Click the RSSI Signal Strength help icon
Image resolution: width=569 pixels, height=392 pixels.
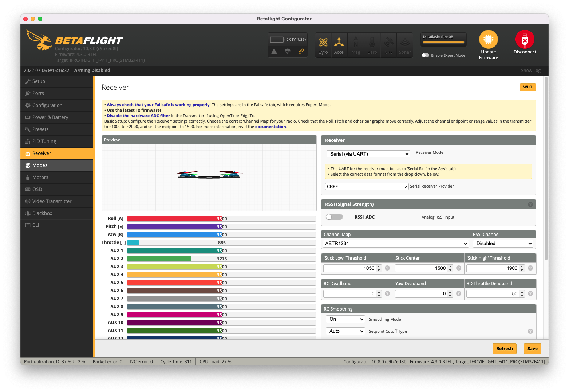530,204
